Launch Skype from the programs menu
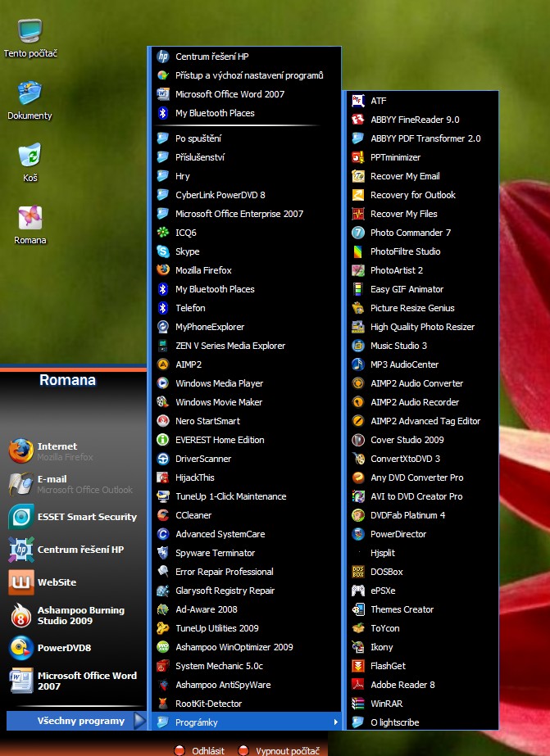550x756 pixels. coord(187,251)
